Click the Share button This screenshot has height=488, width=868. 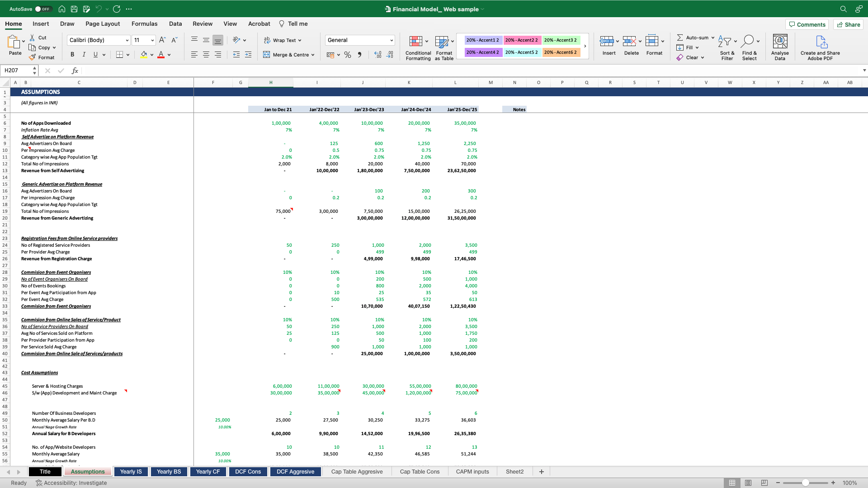pyautogui.click(x=848, y=24)
